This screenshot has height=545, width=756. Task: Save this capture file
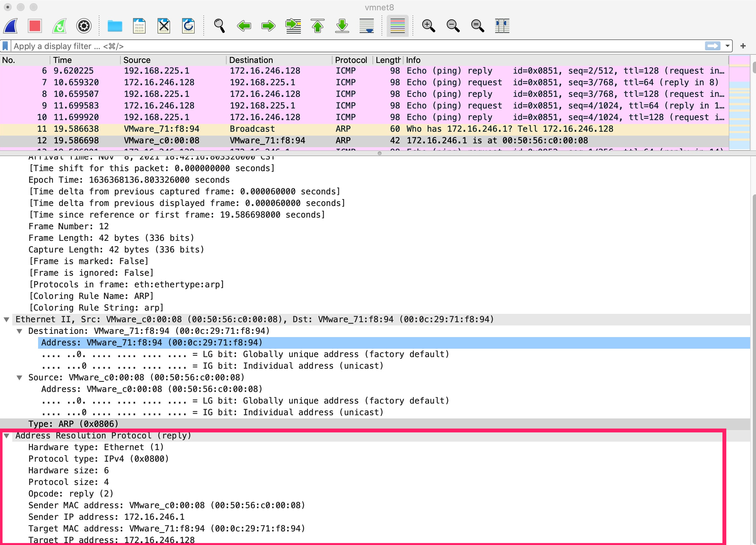click(139, 26)
